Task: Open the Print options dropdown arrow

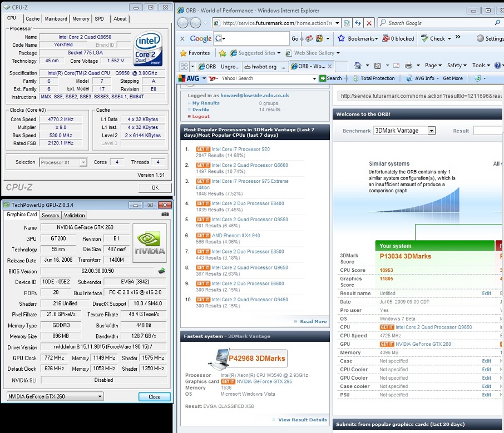Action: pos(418,66)
